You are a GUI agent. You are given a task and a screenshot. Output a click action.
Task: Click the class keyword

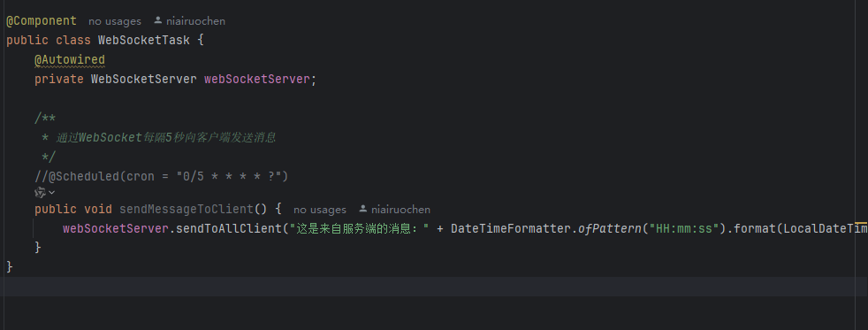pos(73,41)
